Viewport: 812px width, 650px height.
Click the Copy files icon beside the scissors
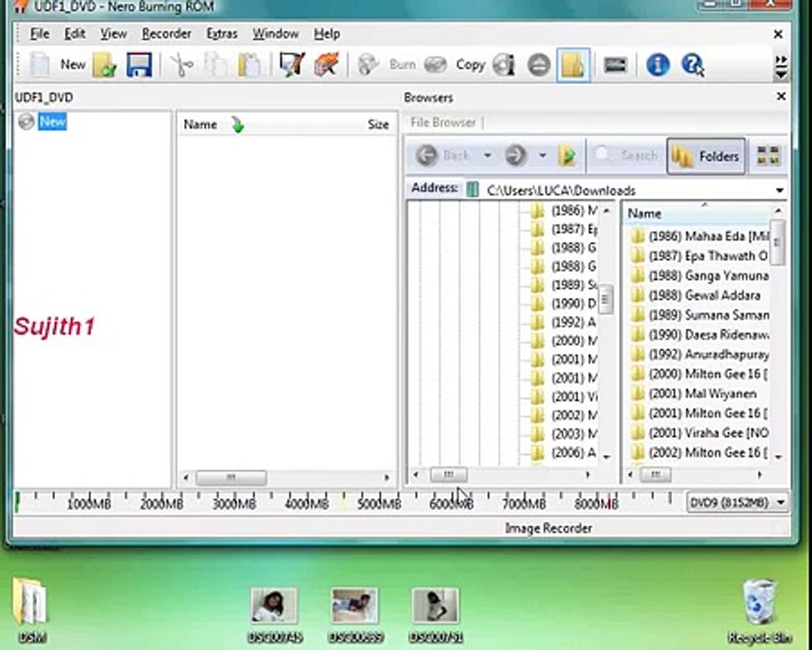(x=216, y=65)
